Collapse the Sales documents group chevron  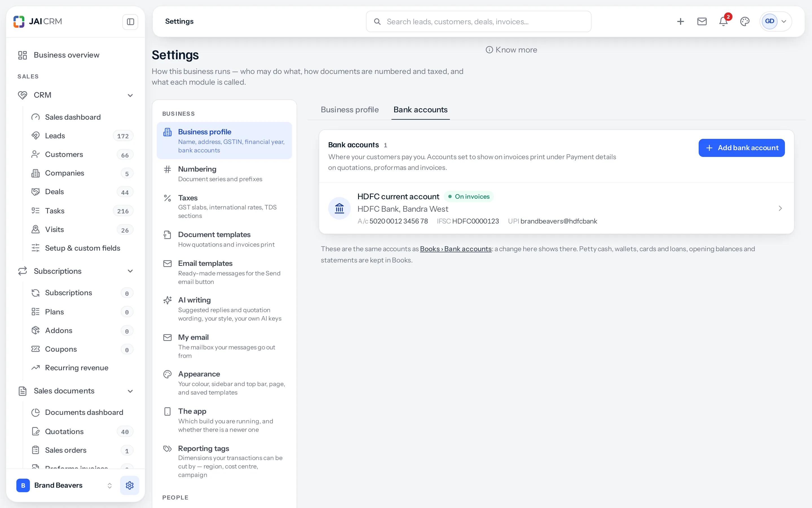pos(130,391)
